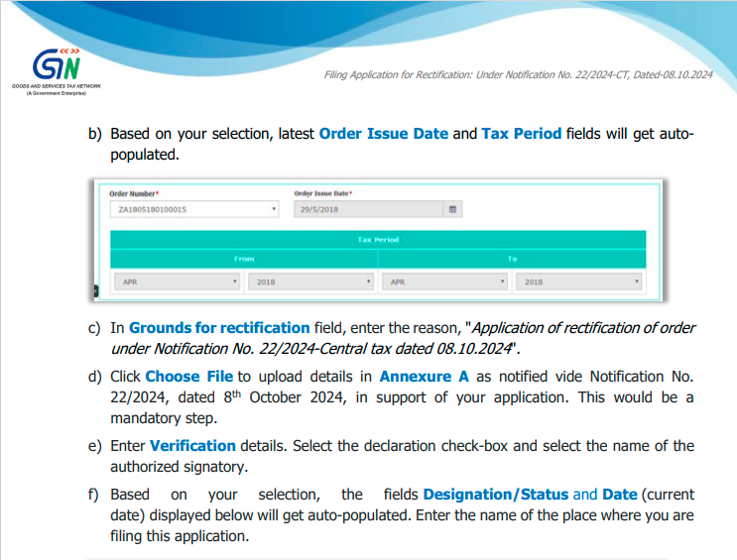The width and height of the screenshot is (737, 560).
Task: Expand the Order Number dropdown
Action: pos(194,209)
